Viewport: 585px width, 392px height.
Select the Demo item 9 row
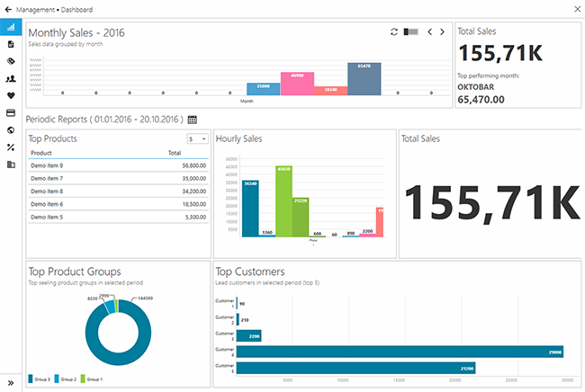click(118, 165)
